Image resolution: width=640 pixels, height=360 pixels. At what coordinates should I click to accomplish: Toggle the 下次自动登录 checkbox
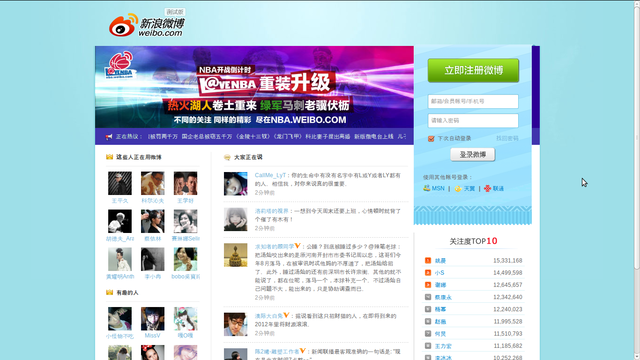pyautogui.click(x=431, y=139)
